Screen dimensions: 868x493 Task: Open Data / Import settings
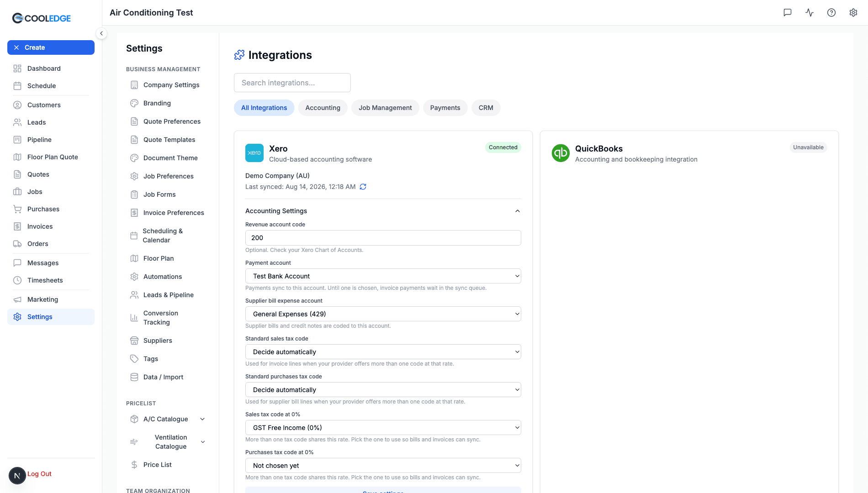tap(168, 377)
